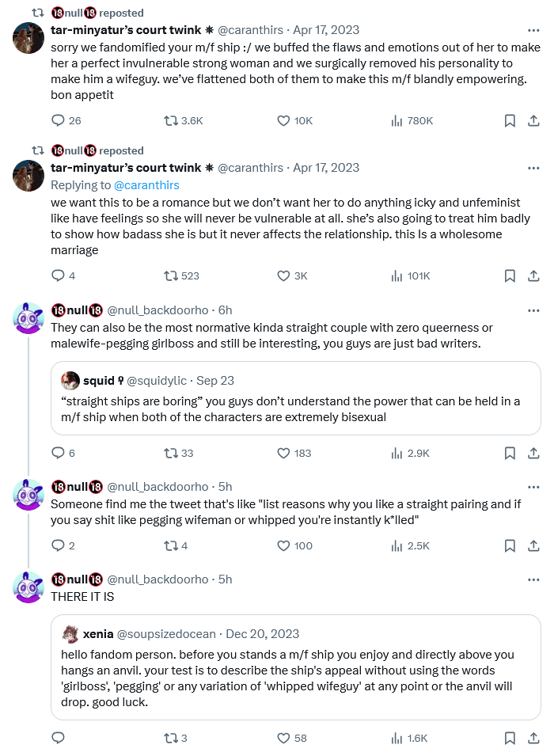View analytics for the 780K views tweet
Screen dimensions: 554x756
pos(397,121)
